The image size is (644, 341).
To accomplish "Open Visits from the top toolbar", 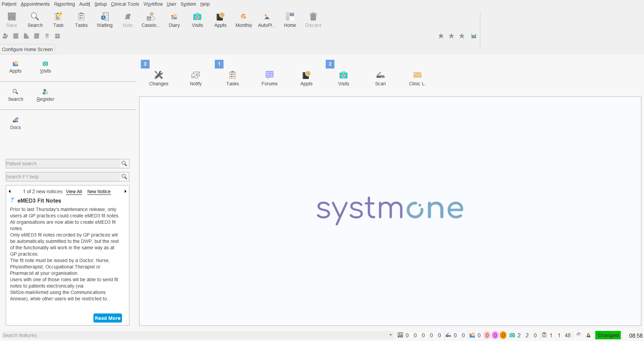I will (197, 20).
